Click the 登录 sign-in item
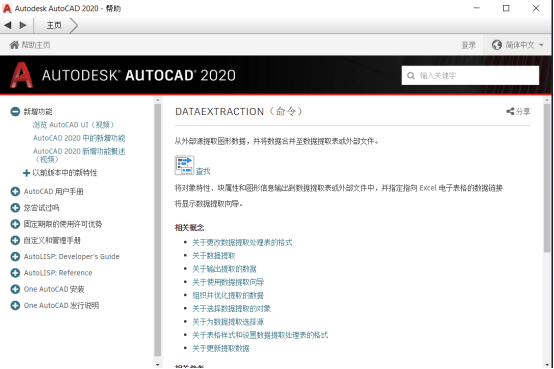 coord(468,45)
